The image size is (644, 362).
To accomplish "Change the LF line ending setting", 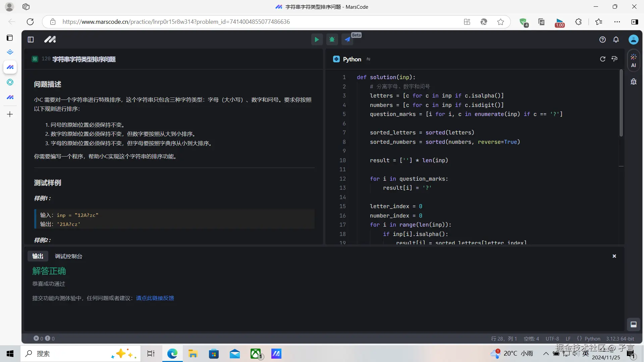I will 568,339.
